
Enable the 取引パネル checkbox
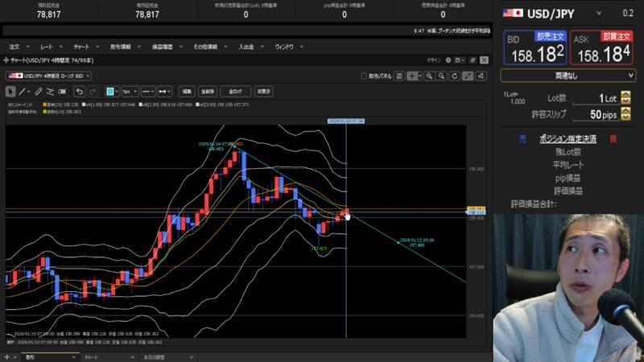coord(363,76)
